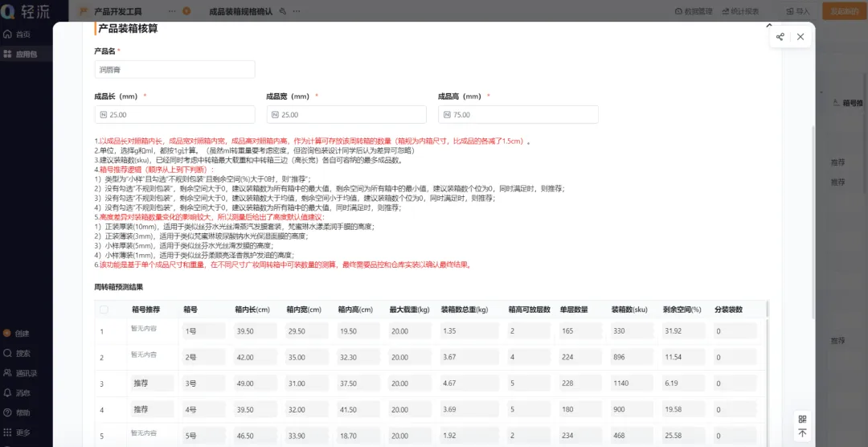Collapse the dialog using the top chevron

(768, 27)
